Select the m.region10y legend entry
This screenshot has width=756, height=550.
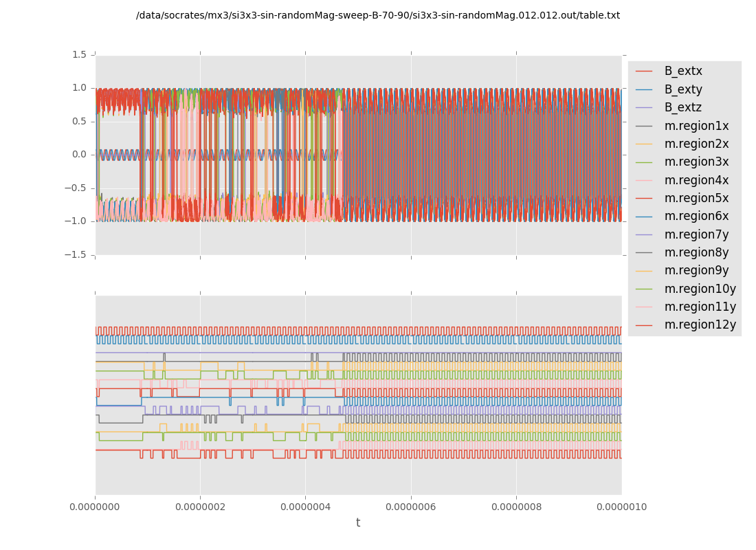(x=700, y=289)
